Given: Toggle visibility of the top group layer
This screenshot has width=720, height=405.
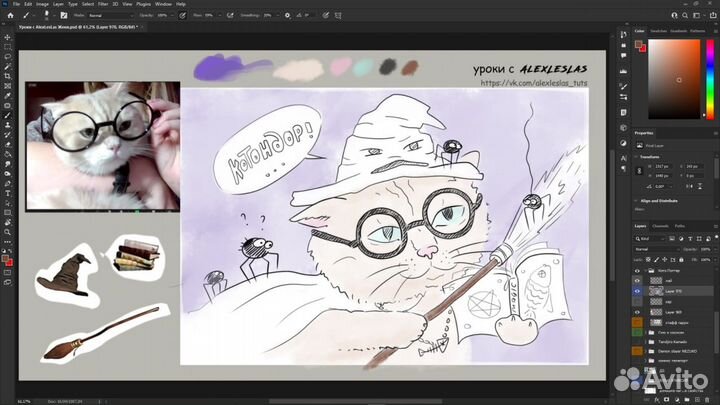Looking at the screenshot, I should pyautogui.click(x=637, y=270).
